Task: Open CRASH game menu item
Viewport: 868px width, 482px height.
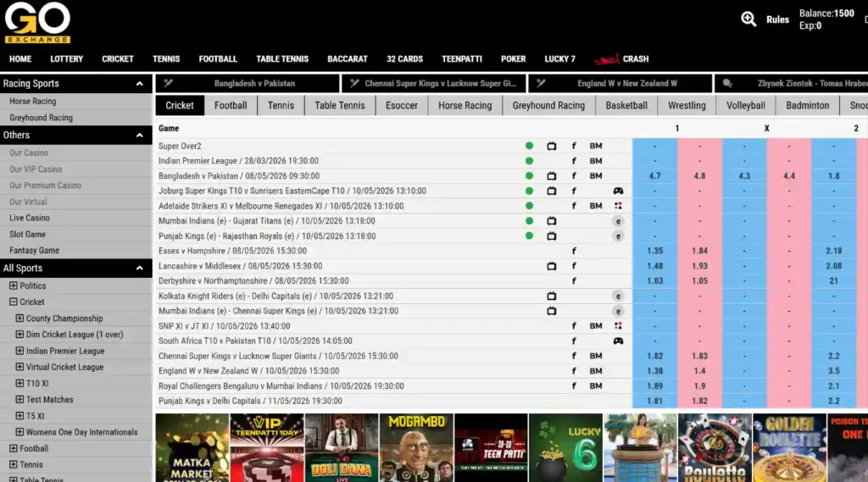Action: (621, 58)
